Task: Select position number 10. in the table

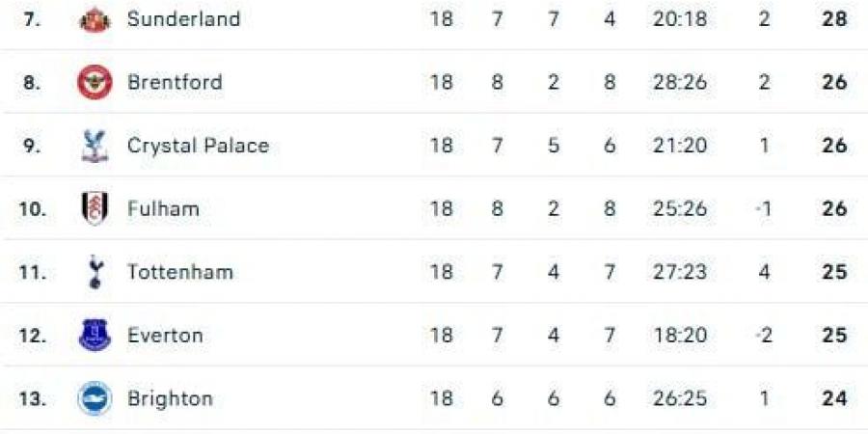Action: 33,208
